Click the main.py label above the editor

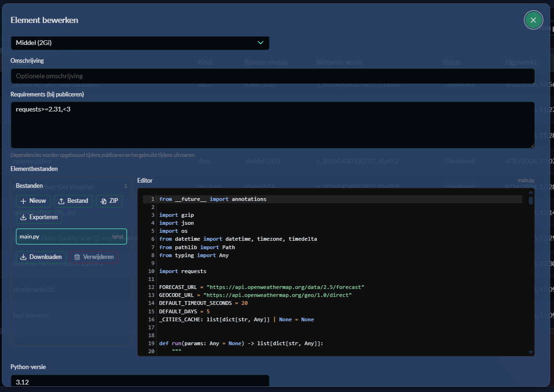coord(526,180)
